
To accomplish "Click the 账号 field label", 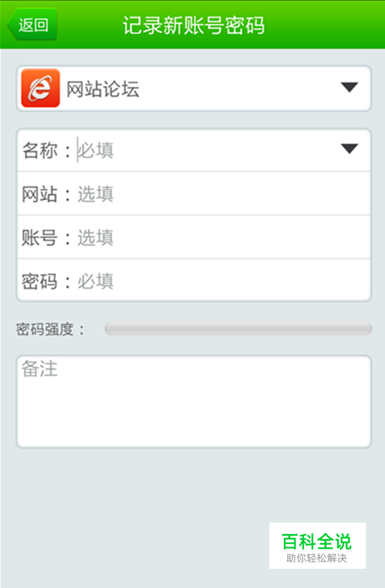I will point(39,237).
